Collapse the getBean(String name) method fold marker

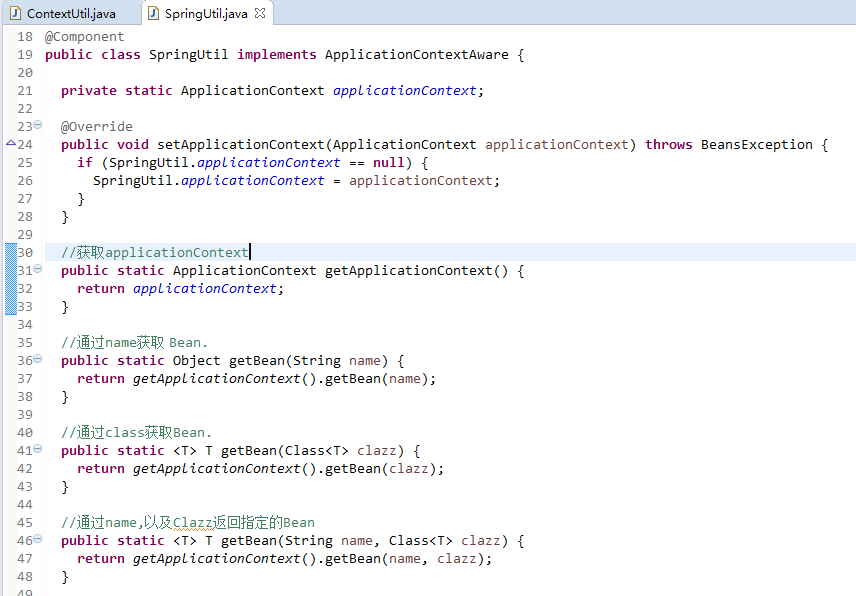(36, 360)
